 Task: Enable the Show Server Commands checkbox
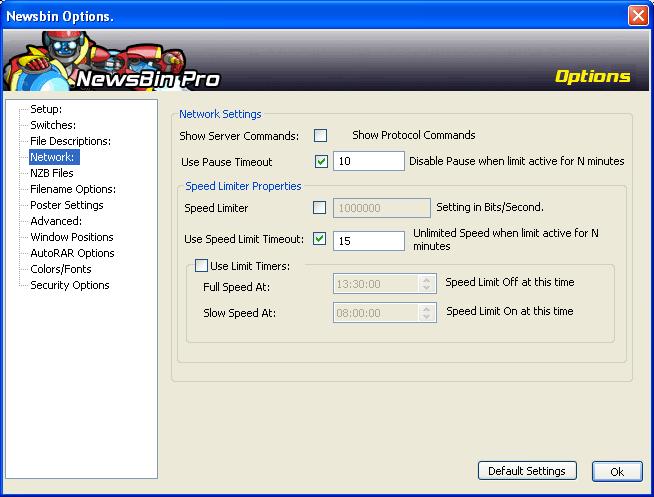320,136
